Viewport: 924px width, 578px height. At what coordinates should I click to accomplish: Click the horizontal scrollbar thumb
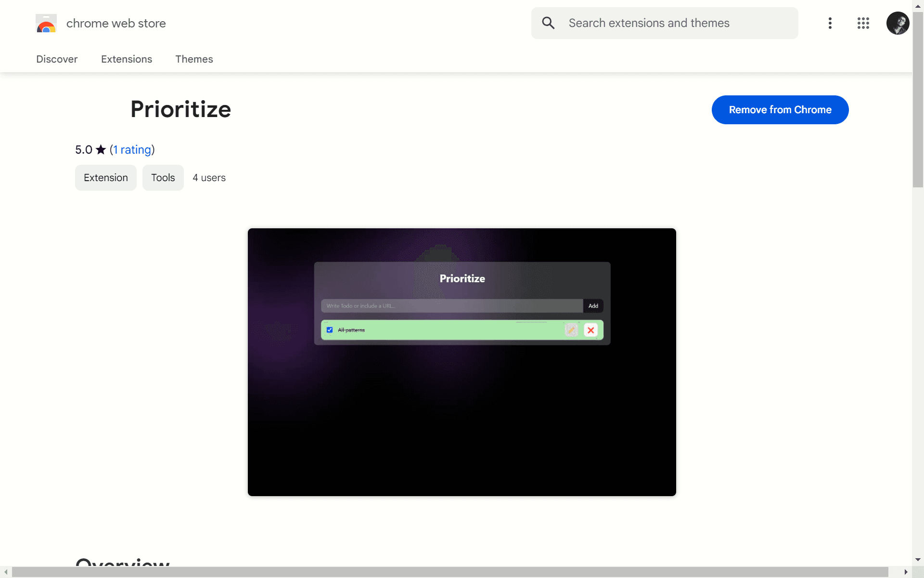[450, 572]
